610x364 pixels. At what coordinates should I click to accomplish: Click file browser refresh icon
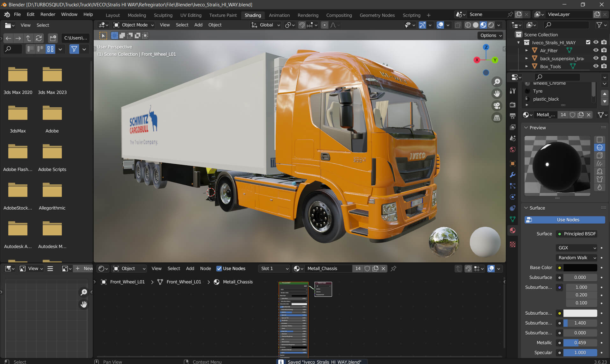click(x=39, y=38)
